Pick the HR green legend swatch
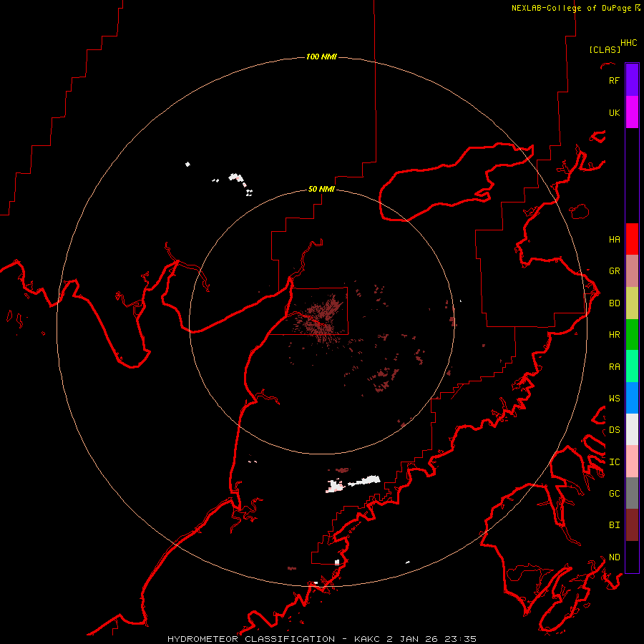This screenshot has width=644, height=644. [632, 334]
